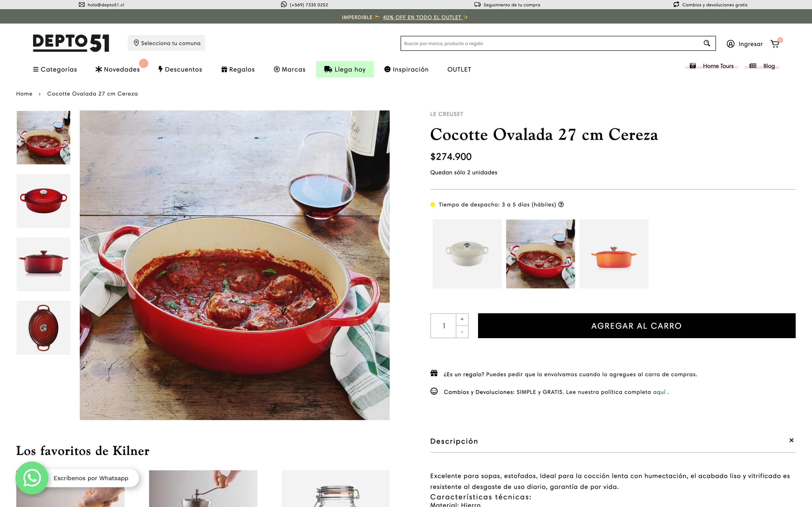This screenshot has width=812, height=507.
Task: Open the Categorías hamburger menu
Action: (55, 69)
